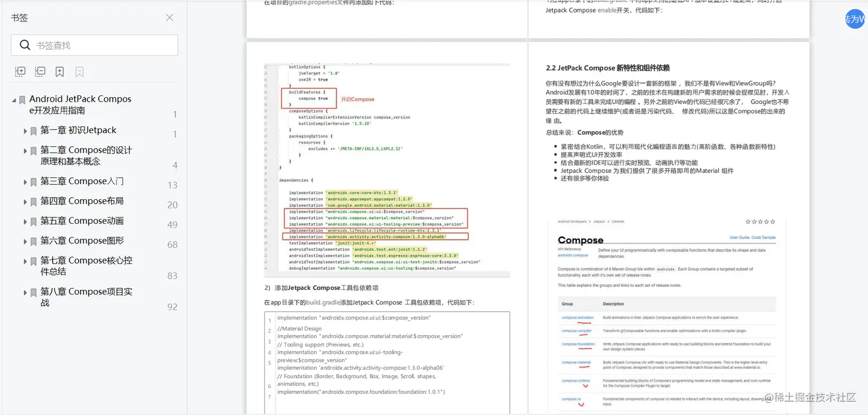Click the compose.material link in the table
The width and height of the screenshot is (868, 415).
click(576, 362)
